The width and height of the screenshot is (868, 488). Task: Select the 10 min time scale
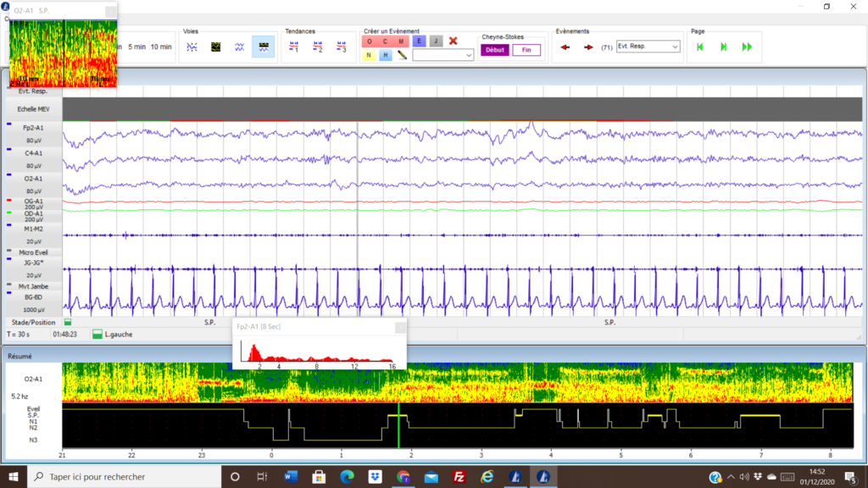tap(161, 47)
